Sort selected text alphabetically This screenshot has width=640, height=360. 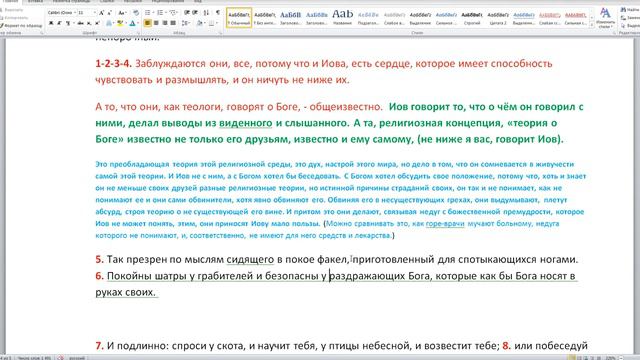tap(206, 13)
